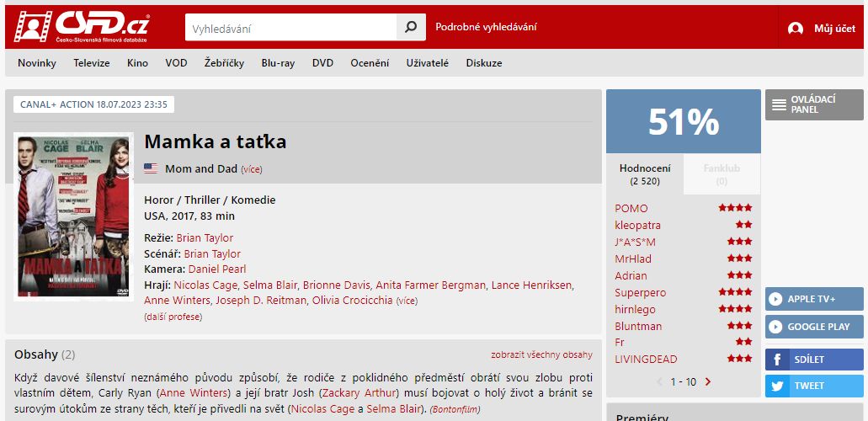Open Selma Blair in the Hrají list
Viewport: 868px width, 421px height.
click(x=270, y=285)
